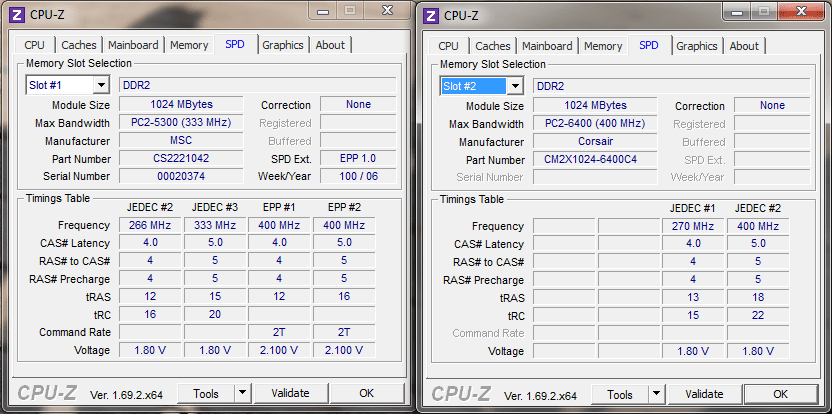
Task: Click the CPU-Z logo icon in right window title bar
Action: (x=431, y=16)
